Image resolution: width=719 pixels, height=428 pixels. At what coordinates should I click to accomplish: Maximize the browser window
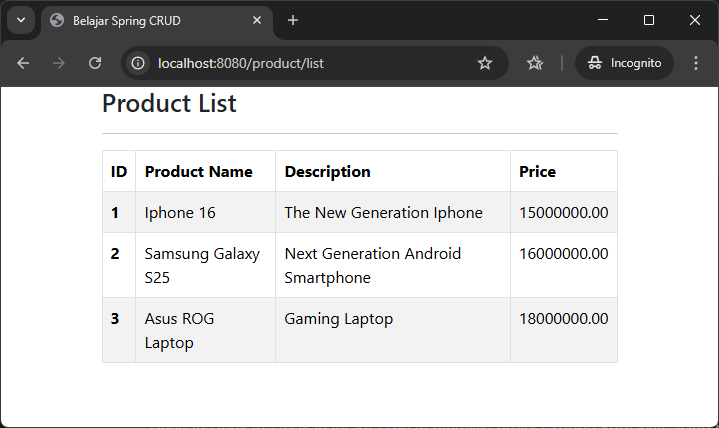[649, 20]
